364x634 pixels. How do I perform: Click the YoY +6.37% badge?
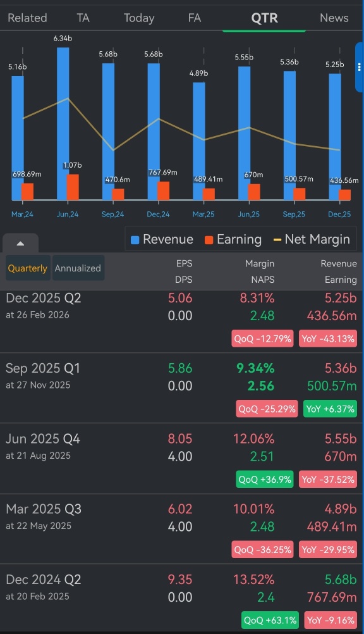(330, 409)
